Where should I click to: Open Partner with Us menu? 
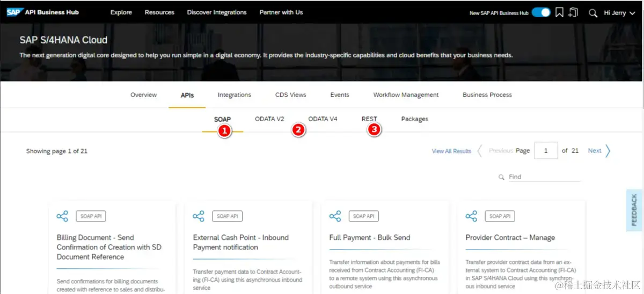281,12
